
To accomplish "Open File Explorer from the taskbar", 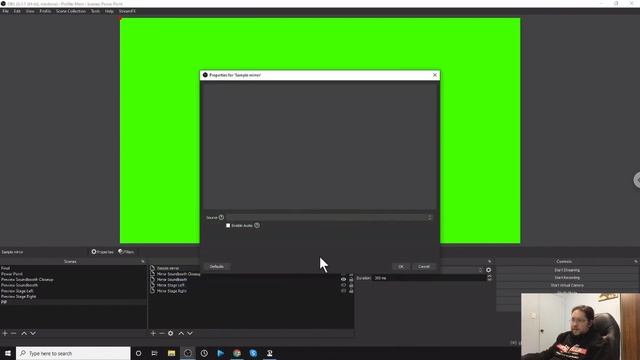I will tap(171, 353).
